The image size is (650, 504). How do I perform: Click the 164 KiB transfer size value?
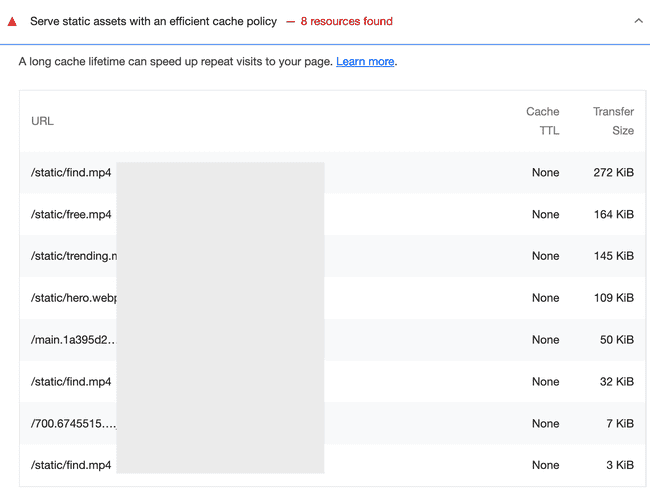[613, 215]
